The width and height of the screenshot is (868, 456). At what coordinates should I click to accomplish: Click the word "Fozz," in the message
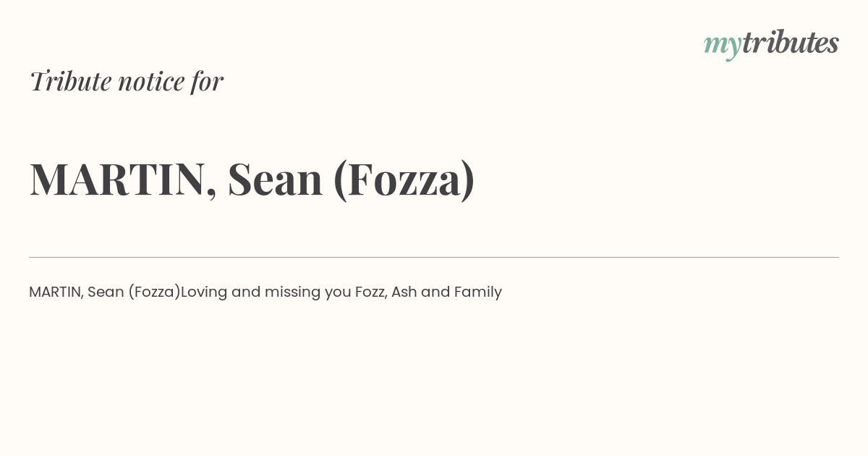coord(371,292)
